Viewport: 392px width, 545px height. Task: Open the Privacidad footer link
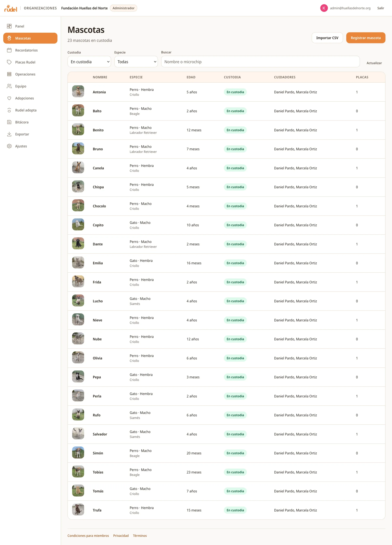pos(121,536)
